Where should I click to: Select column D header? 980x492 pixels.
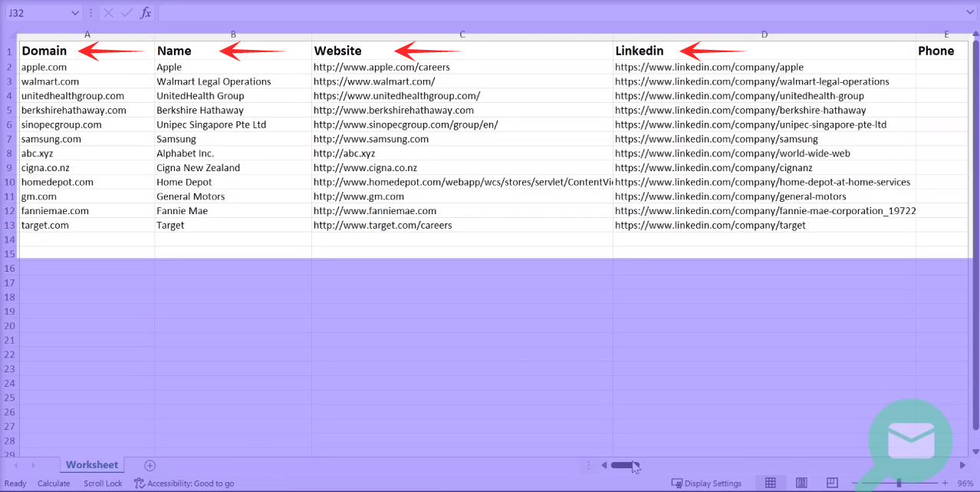tap(765, 35)
